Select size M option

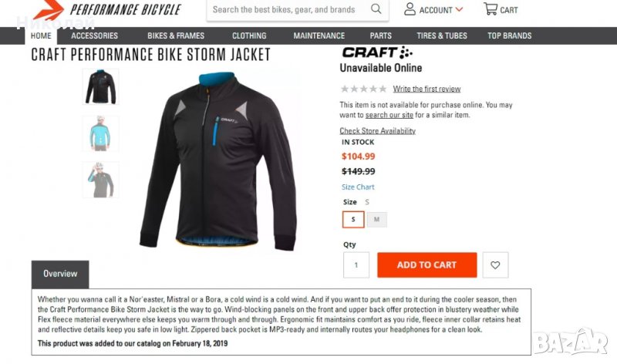pos(376,220)
